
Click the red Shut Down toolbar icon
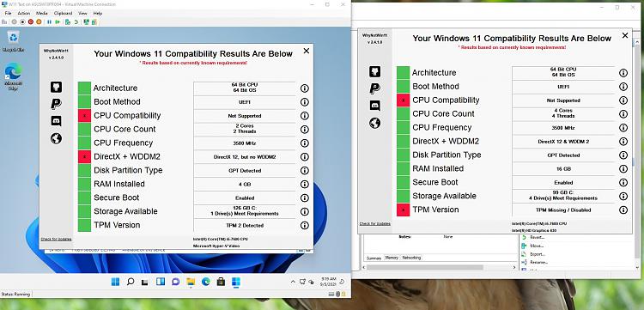[x=31, y=21]
